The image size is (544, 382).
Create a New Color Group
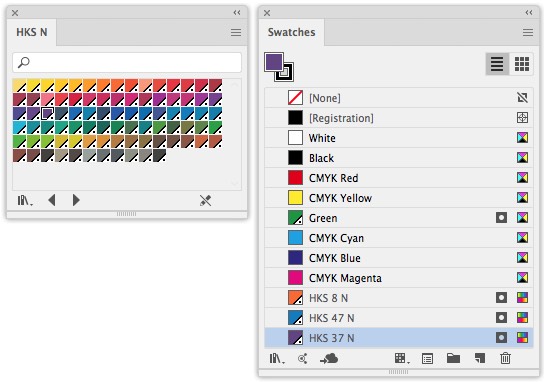point(453,358)
